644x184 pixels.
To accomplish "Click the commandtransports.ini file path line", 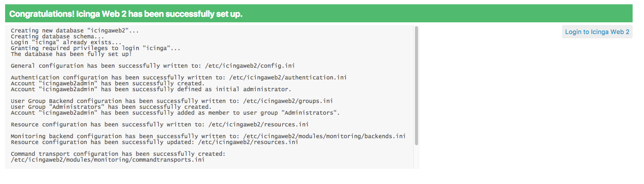I will 107,160.
